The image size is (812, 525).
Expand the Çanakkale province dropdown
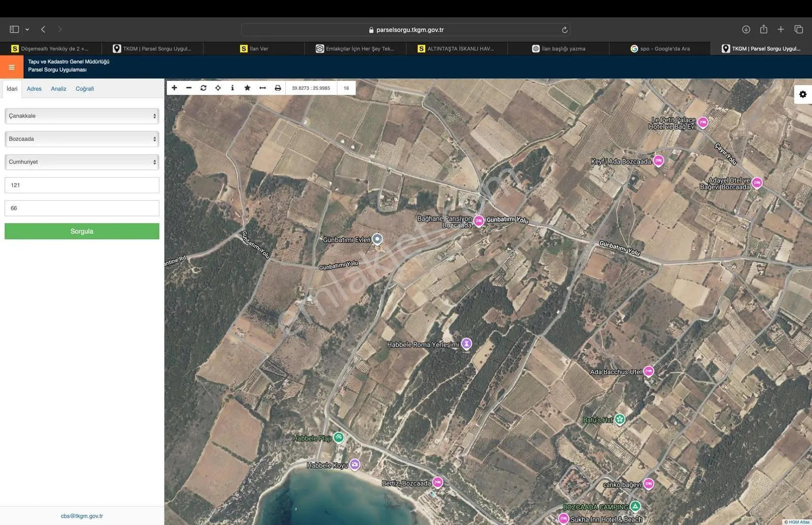pyautogui.click(x=82, y=116)
